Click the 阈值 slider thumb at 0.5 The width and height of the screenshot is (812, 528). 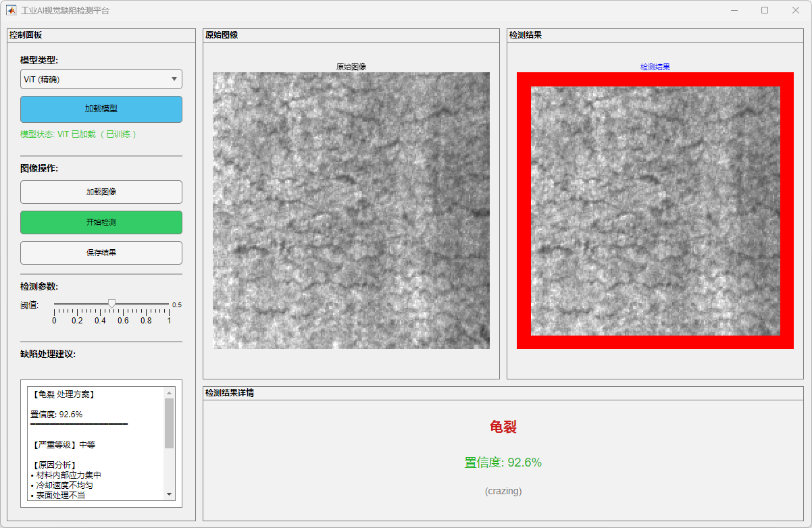(112, 304)
